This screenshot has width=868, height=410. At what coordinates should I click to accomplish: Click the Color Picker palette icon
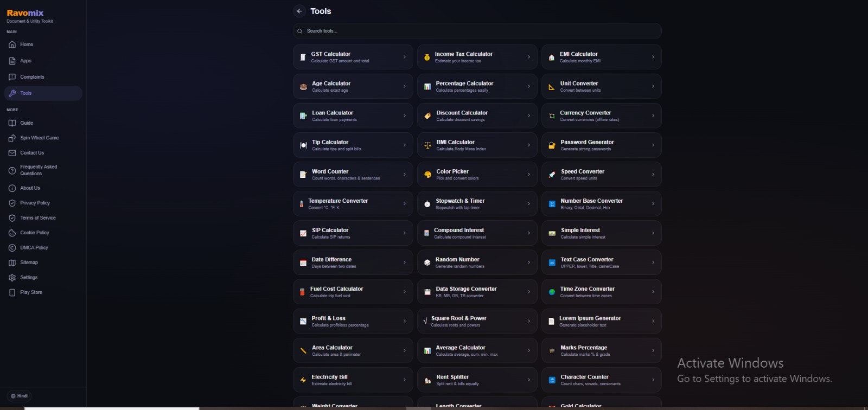427,174
